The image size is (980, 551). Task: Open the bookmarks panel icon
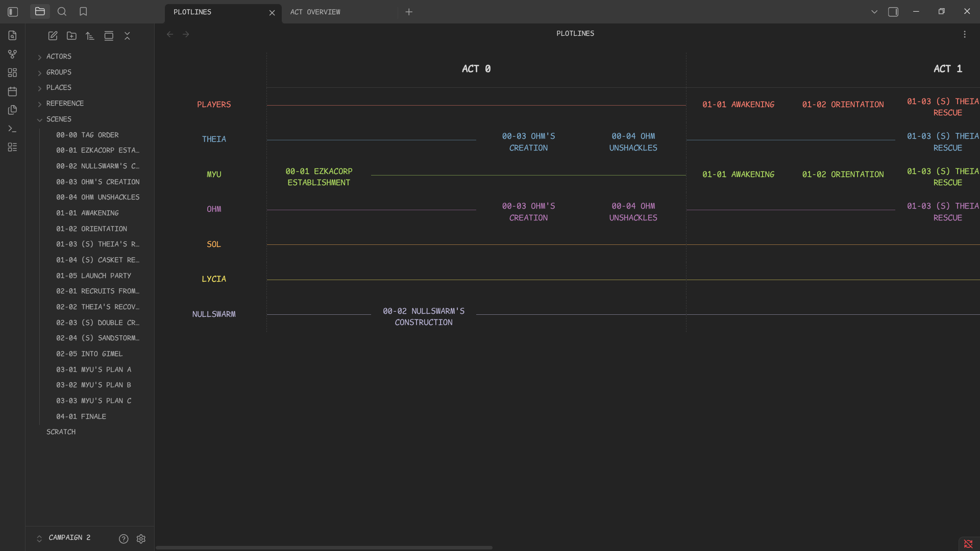(83, 11)
